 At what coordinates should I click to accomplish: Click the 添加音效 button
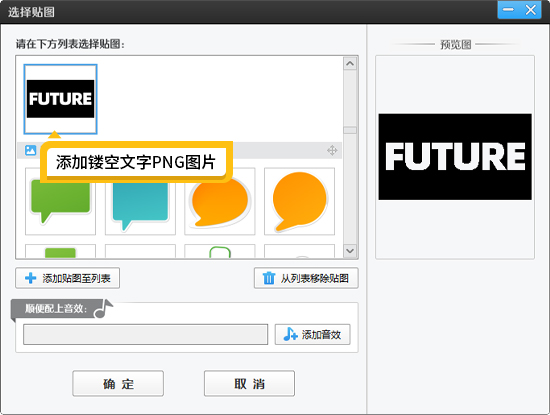pyautogui.click(x=312, y=334)
